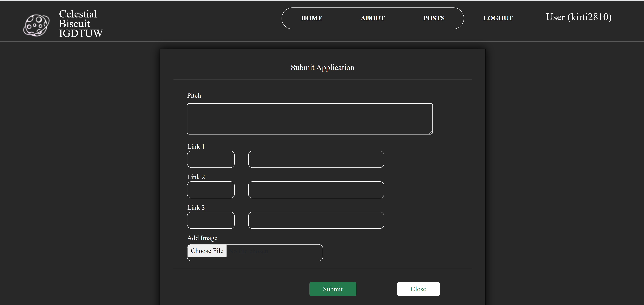Click the wide Link 1 URL field
Image resolution: width=644 pixels, height=305 pixels.
coord(316,159)
